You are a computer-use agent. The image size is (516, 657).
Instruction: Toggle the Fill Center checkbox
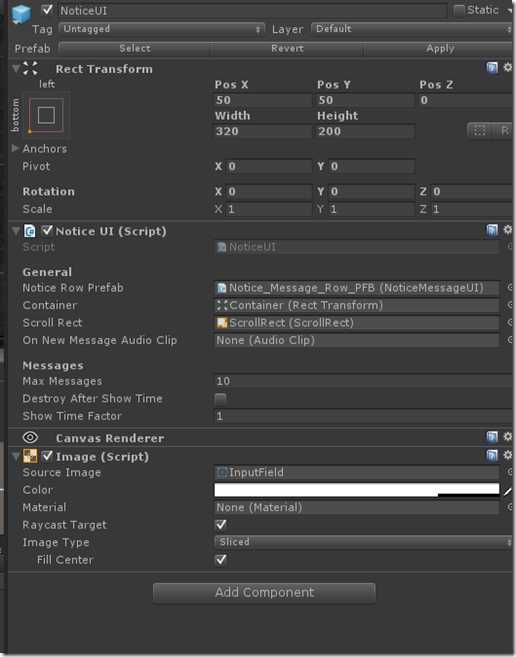(x=221, y=560)
